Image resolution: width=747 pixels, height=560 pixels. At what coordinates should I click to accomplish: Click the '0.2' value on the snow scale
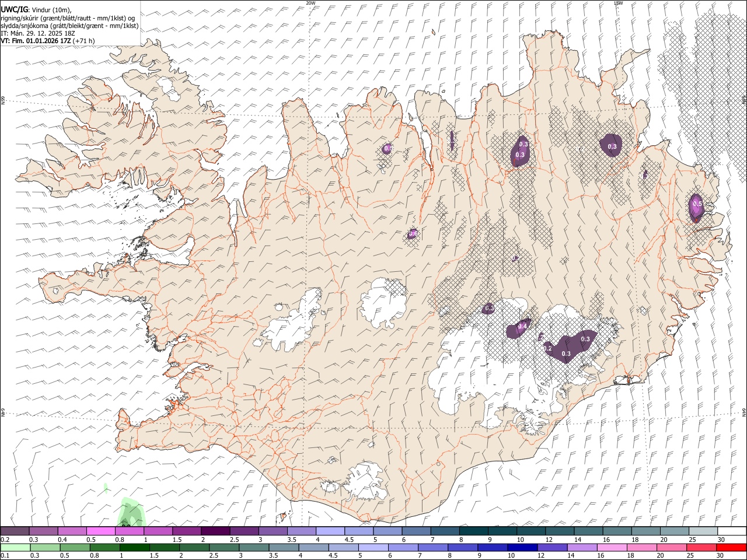pos(5,539)
